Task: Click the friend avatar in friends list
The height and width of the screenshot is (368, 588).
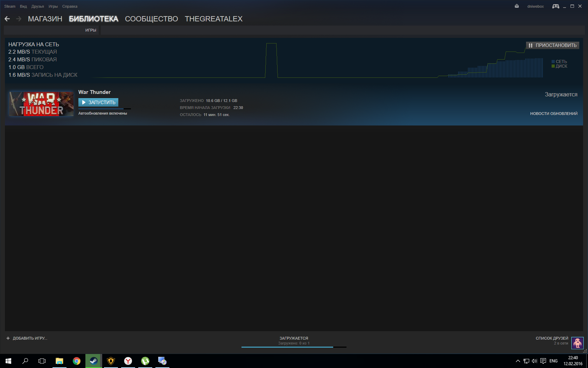Action: (577, 343)
